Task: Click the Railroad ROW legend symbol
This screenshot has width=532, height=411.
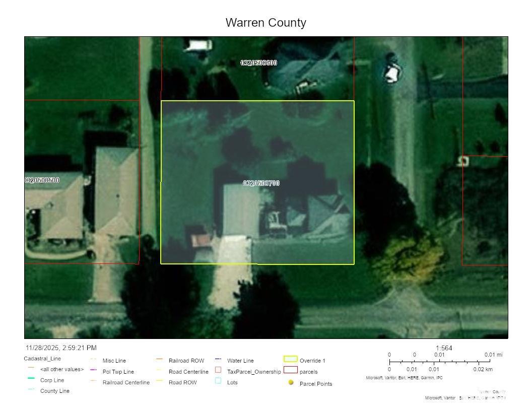Action: tap(159, 360)
